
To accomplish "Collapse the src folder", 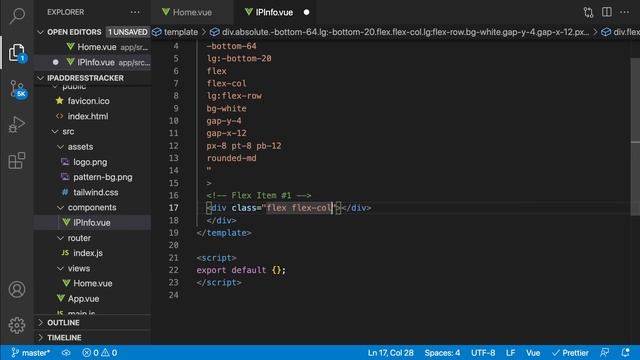I will click(x=68, y=131).
